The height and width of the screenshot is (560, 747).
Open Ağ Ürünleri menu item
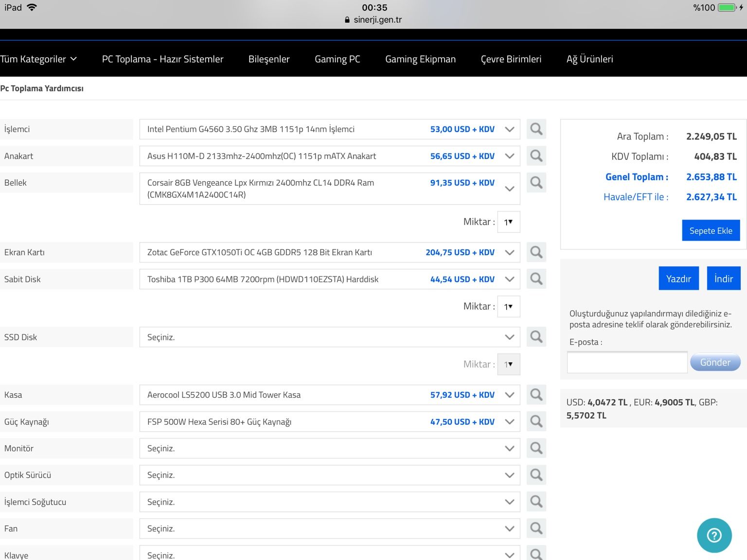[x=590, y=59]
